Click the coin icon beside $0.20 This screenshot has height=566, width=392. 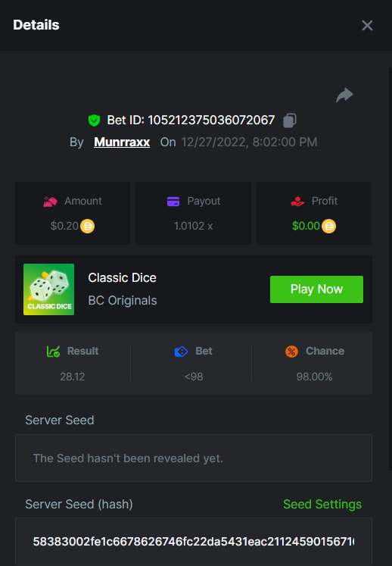click(87, 227)
